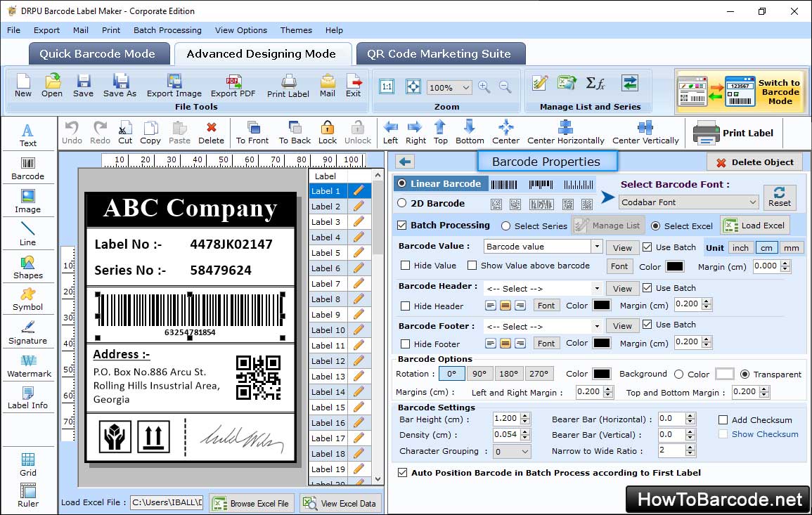Click the fit-to-window zoom icon
The image size is (812, 515).
[x=413, y=86]
